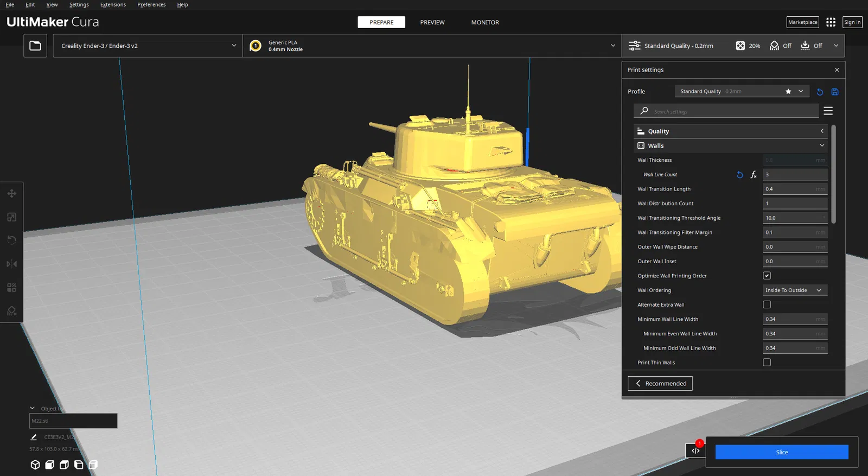This screenshot has width=868, height=476.
Task: Edit the Wall Line Count value
Action: (795, 175)
